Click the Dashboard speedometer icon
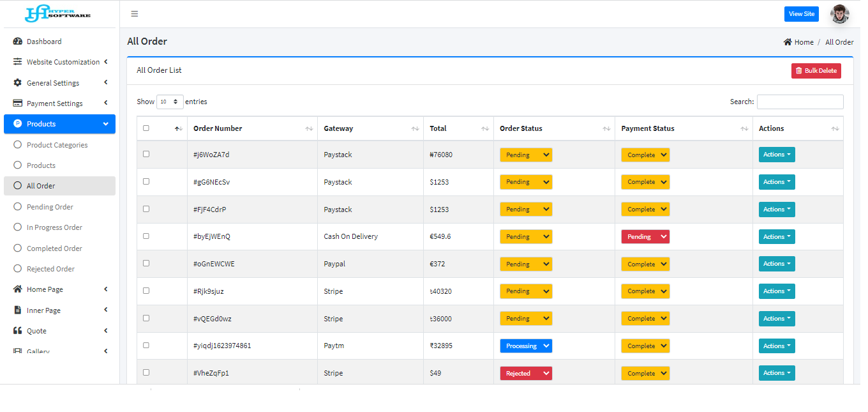This screenshot has height=412, width=868. 18,42
